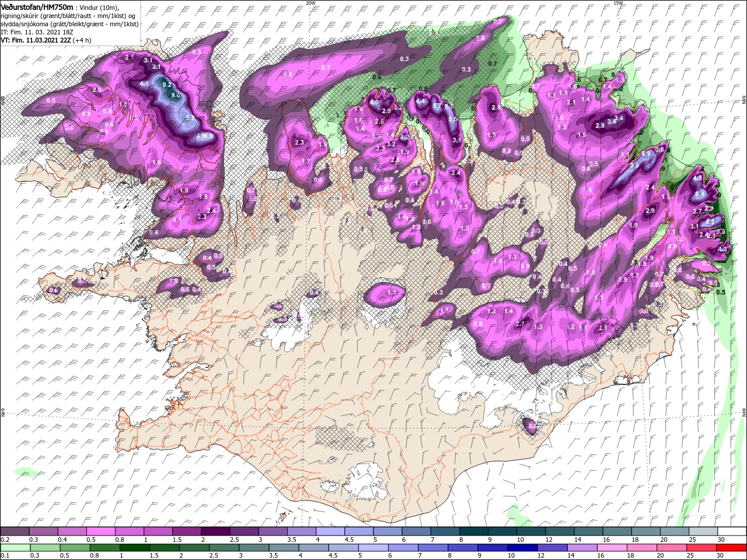Pick white snow swatch after 30
Screen dimensions: 747x560
(x=731, y=531)
